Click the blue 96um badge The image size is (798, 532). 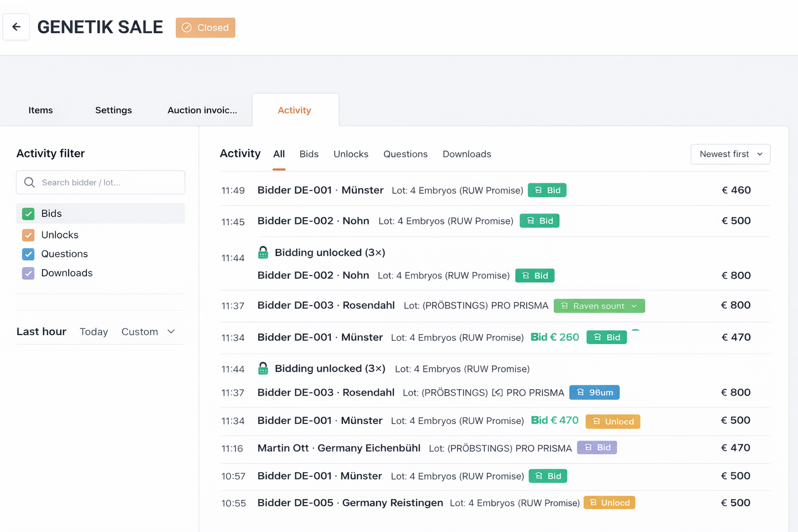[594, 392]
